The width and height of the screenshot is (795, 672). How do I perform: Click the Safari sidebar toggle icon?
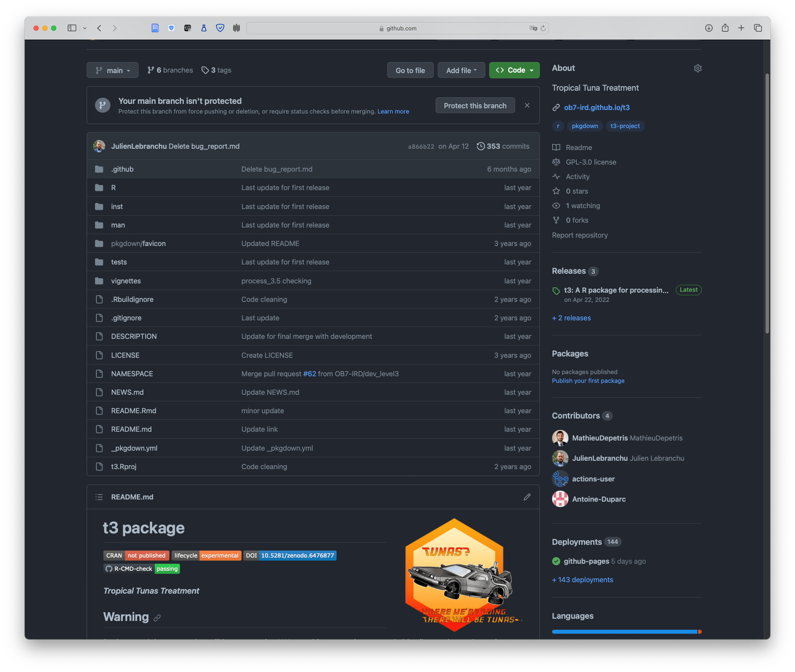pos(72,28)
